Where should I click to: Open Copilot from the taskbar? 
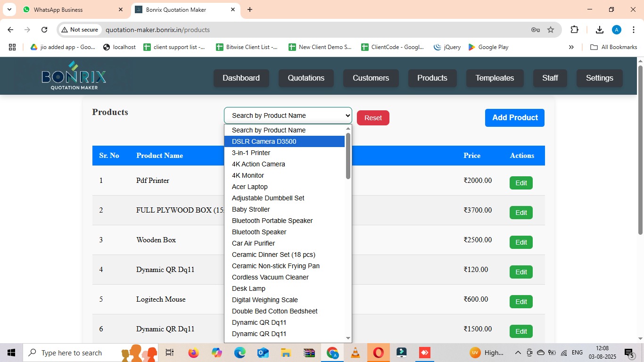coord(216,353)
